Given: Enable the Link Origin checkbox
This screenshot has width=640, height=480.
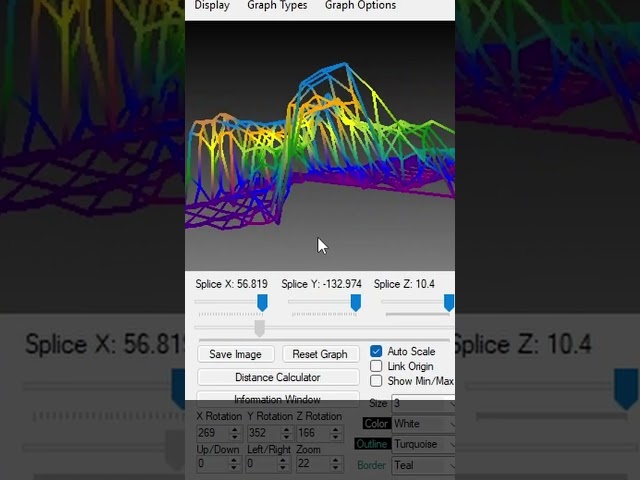Looking at the screenshot, I should pos(376,366).
